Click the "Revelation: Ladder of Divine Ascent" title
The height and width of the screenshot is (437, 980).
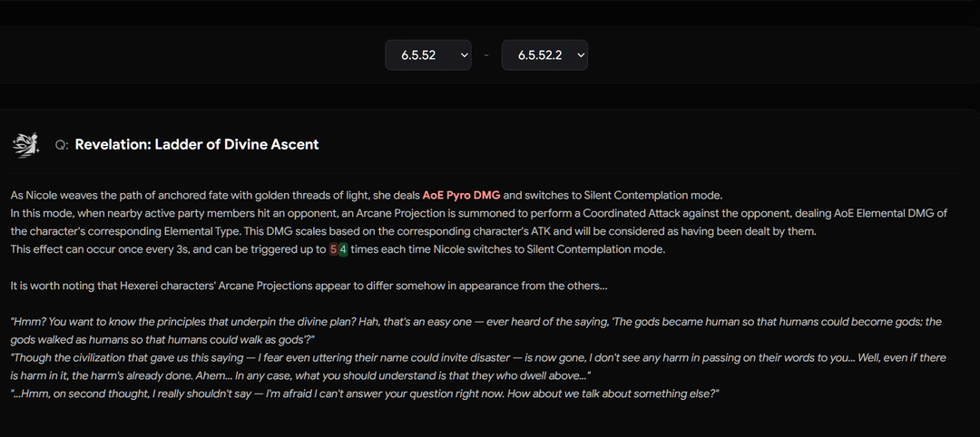(x=197, y=144)
